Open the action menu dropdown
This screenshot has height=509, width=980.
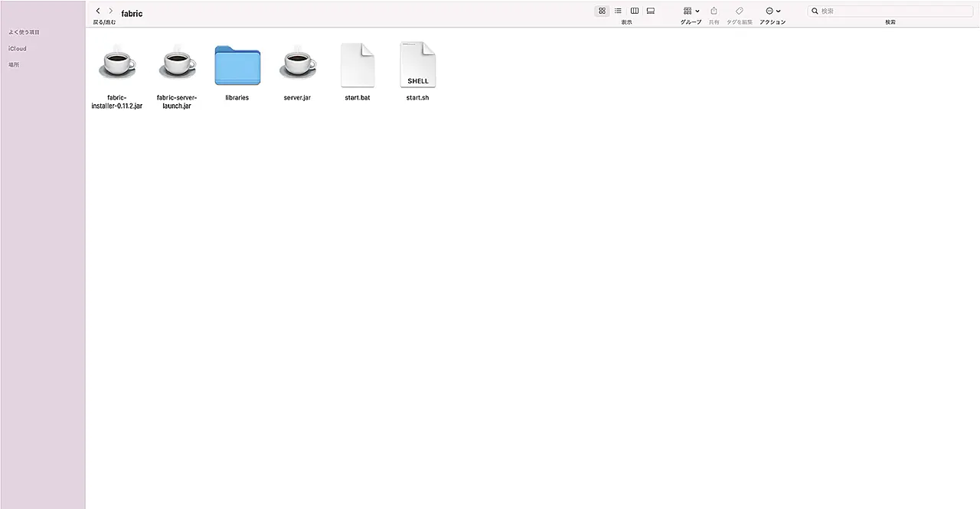tap(773, 11)
